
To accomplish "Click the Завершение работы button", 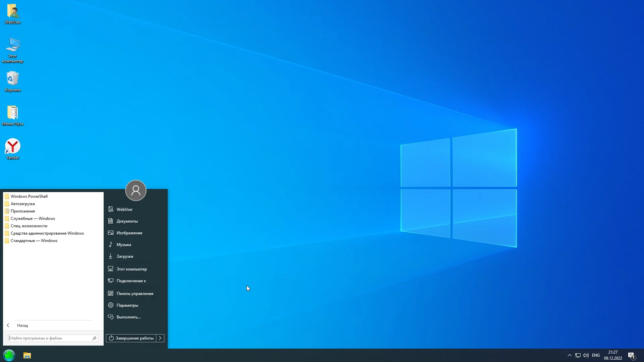I will 131,338.
